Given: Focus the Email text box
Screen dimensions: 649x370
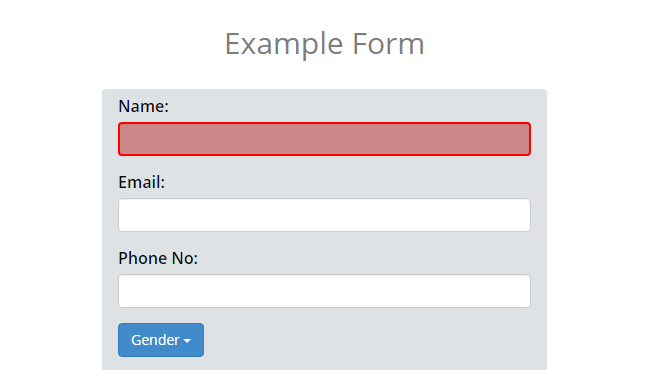Looking at the screenshot, I should [x=324, y=215].
